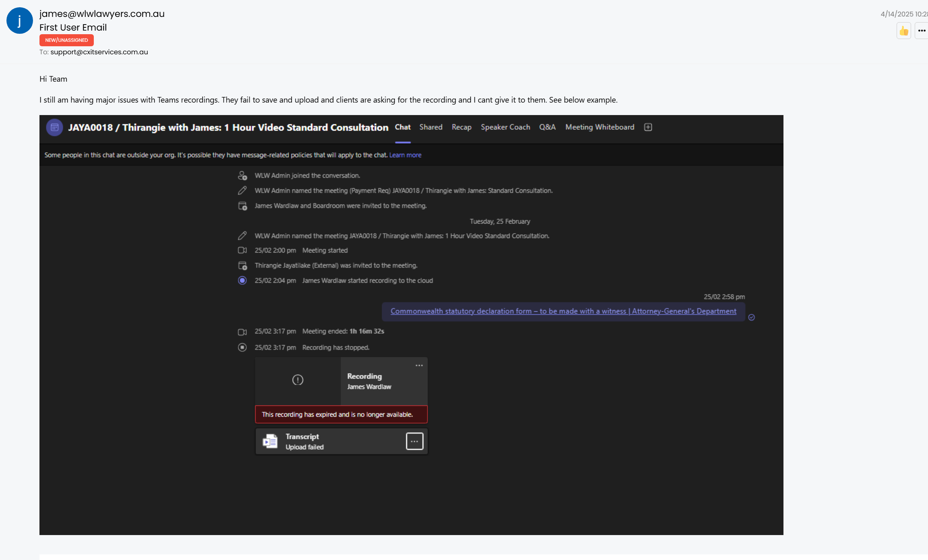Click the camera icon beside Meeting ended

click(242, 332)
